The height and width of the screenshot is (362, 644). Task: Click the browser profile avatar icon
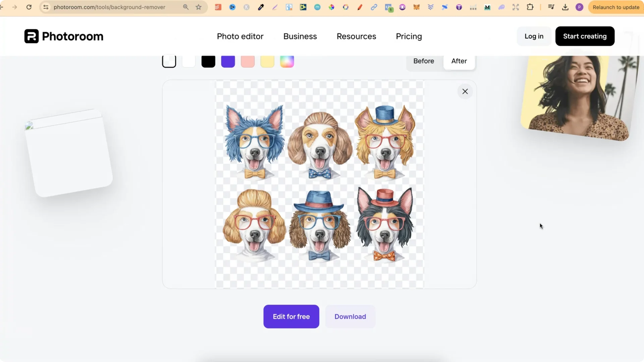[x=580, y=7]
